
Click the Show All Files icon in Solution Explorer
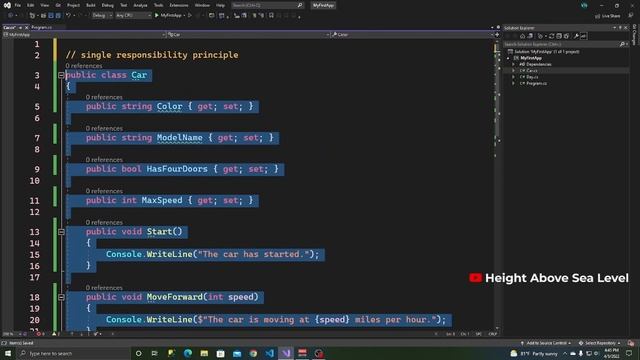point(566,36)
